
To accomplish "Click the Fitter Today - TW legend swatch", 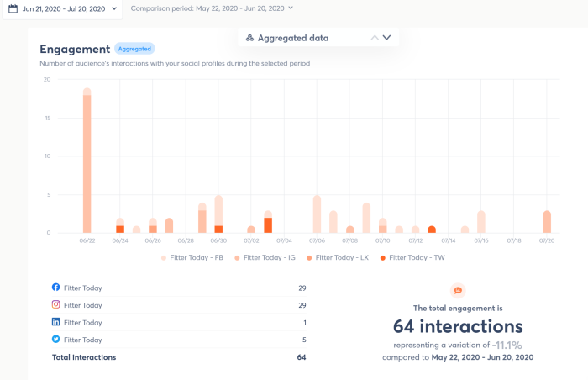I will tap(384, 257).
